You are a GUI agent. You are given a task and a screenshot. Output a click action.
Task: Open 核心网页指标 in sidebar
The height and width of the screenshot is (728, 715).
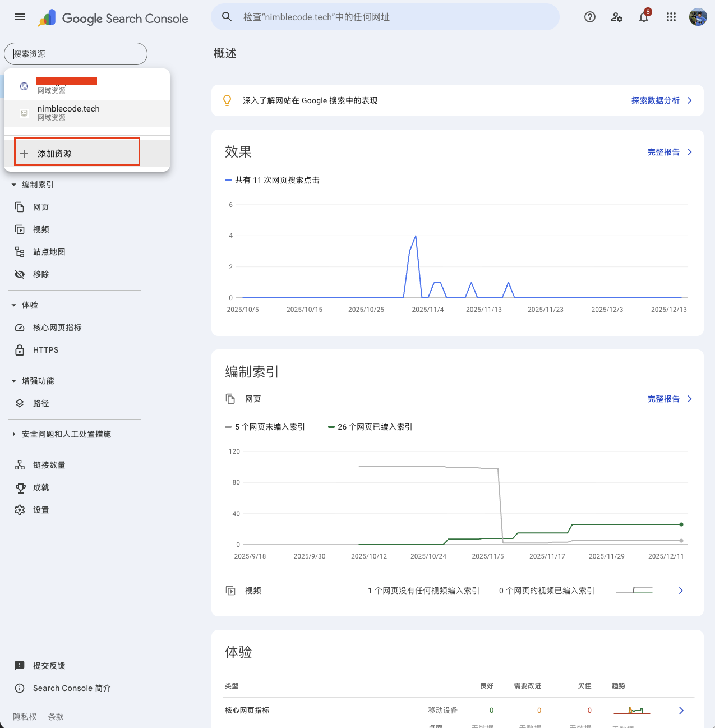coord(57,328)
